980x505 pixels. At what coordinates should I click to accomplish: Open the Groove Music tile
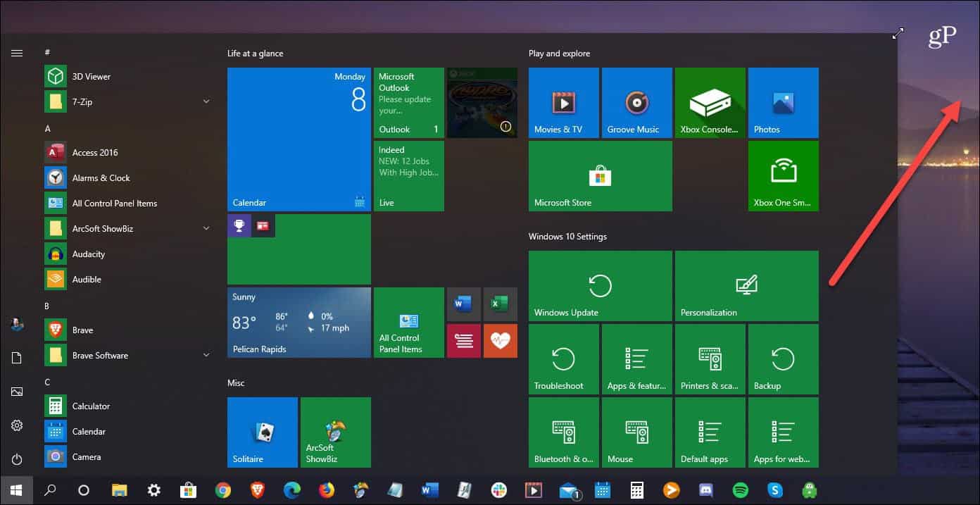coord(637,103)
